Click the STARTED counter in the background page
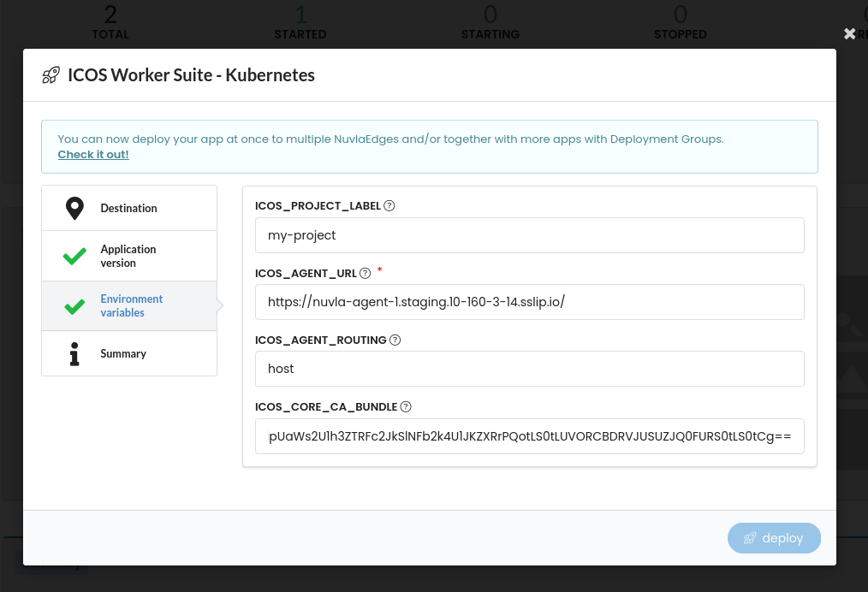Screen dimensions: 868x592 point(300,23)
